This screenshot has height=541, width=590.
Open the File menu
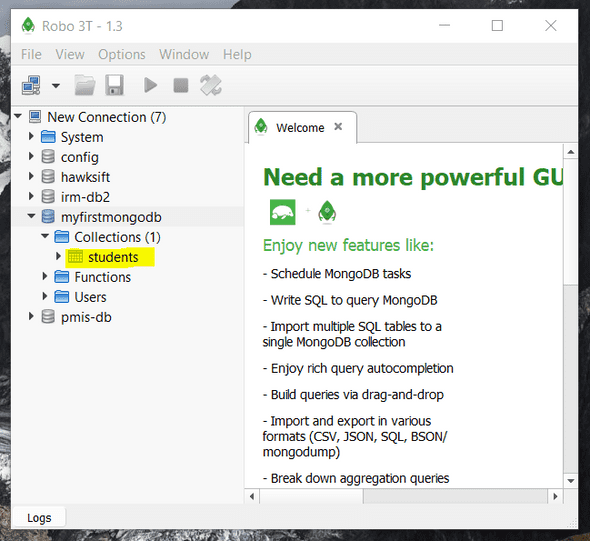point(31,55)
